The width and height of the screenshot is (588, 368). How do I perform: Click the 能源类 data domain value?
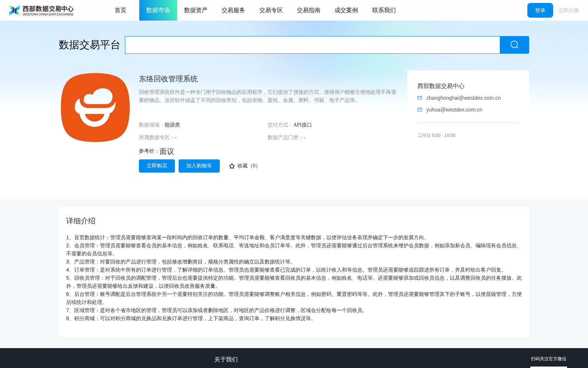point(172,125)
